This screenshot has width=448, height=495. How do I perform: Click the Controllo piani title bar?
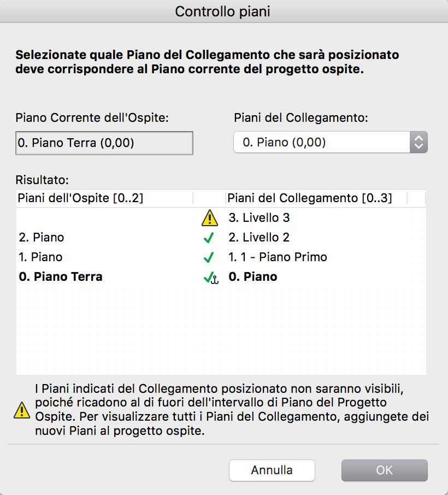(223, 11)
